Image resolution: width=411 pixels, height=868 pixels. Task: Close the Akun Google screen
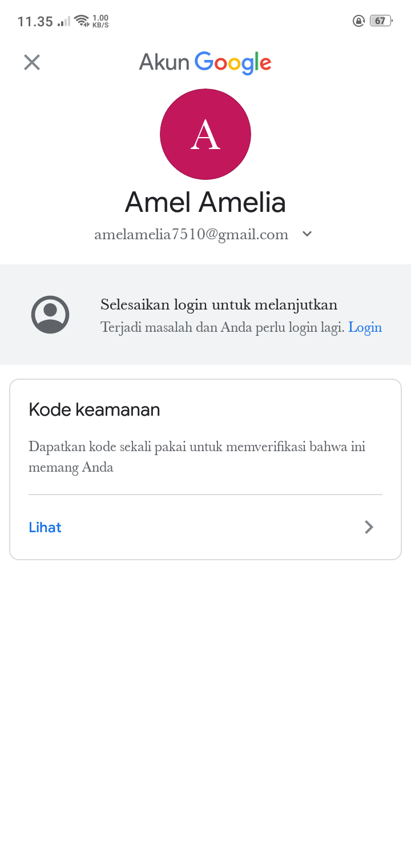32,62
